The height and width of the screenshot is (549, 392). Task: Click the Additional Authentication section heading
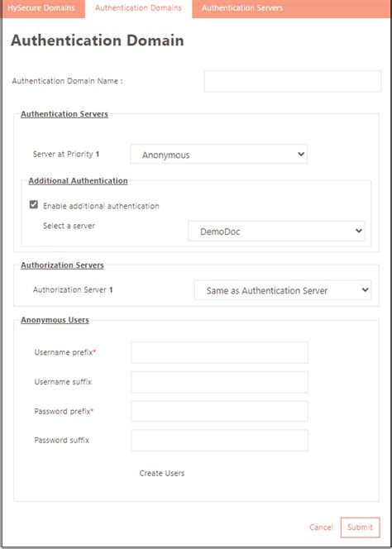coord(78,181)
